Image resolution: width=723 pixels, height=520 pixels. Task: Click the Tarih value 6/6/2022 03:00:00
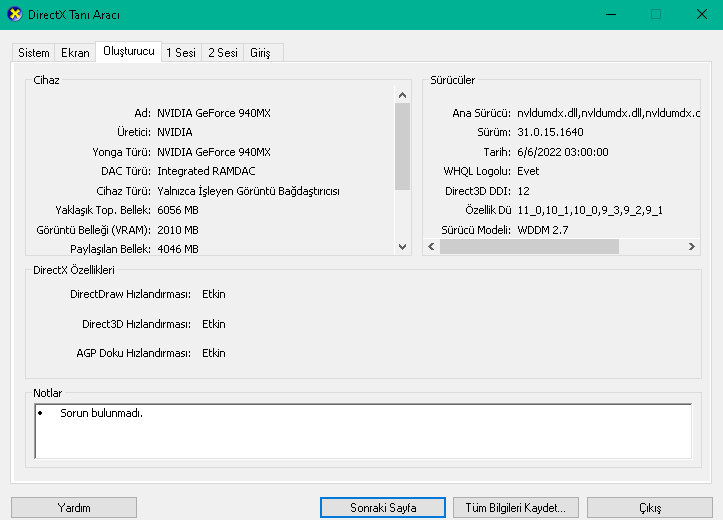(563, 152)
